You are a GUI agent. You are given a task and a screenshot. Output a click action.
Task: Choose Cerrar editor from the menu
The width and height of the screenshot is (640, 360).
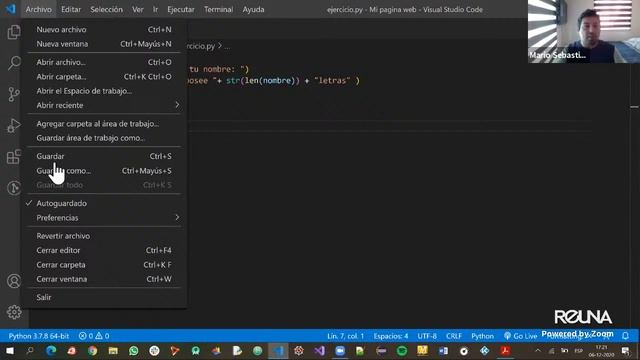[x=104, y=250]
